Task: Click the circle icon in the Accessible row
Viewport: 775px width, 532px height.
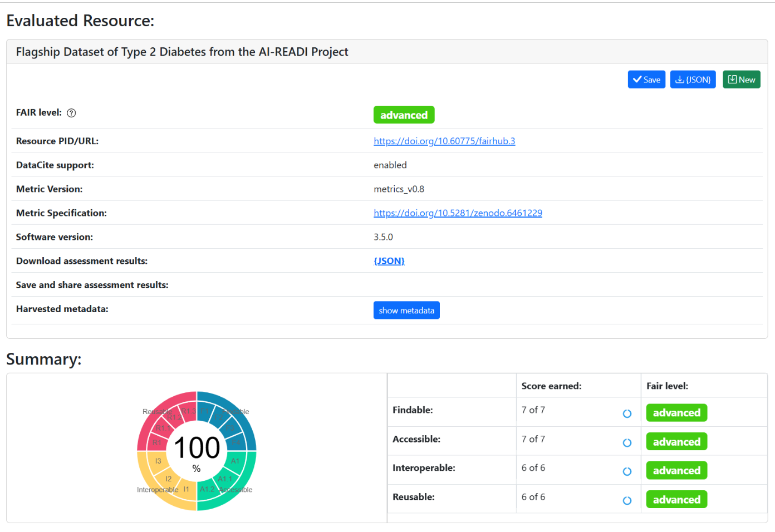Action: pyautogui.click(x=627, y=442)
